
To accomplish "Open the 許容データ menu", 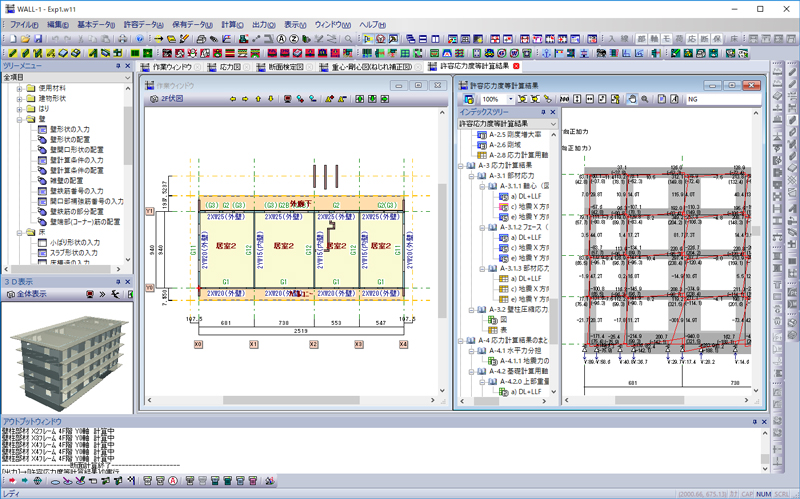I will click(141, 23).
